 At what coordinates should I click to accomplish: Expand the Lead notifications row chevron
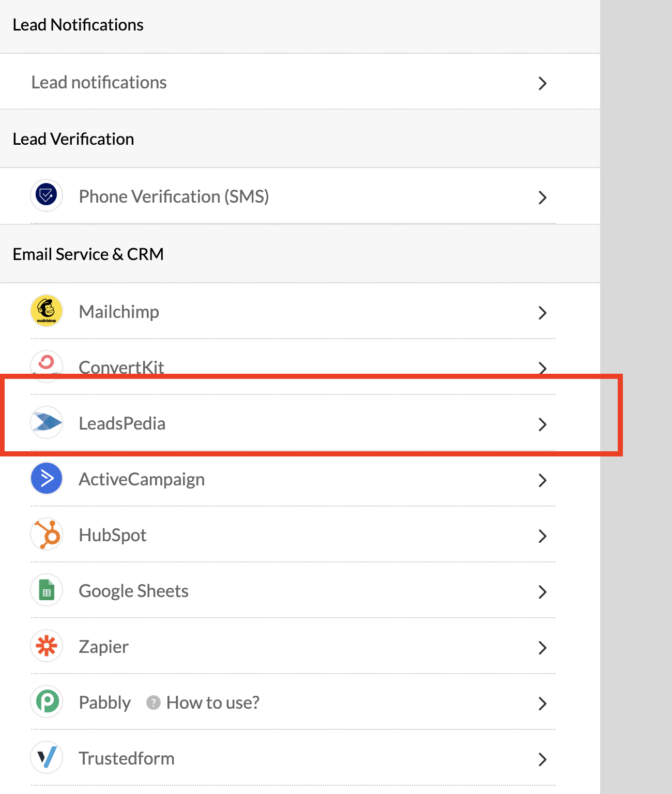click(542, 83)
